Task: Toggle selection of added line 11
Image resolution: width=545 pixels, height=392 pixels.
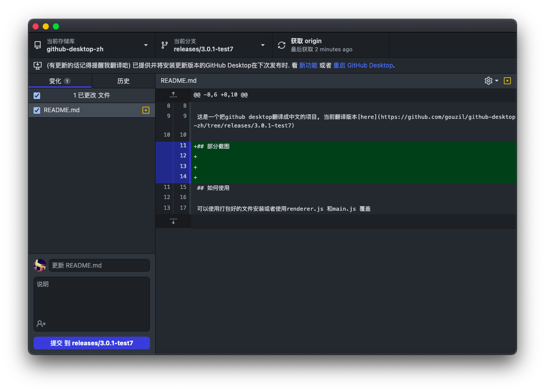Action: click(173, 146)
